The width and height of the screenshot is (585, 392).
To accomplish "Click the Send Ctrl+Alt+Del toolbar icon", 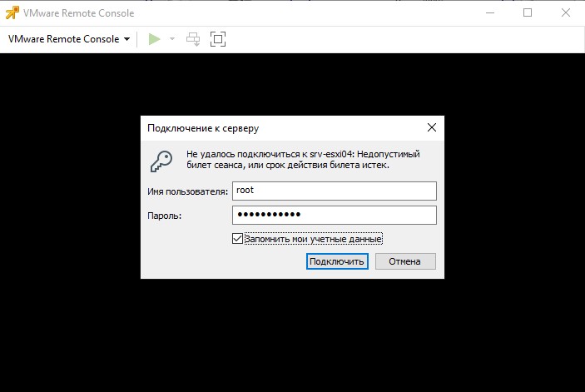I will coord(193,39).
